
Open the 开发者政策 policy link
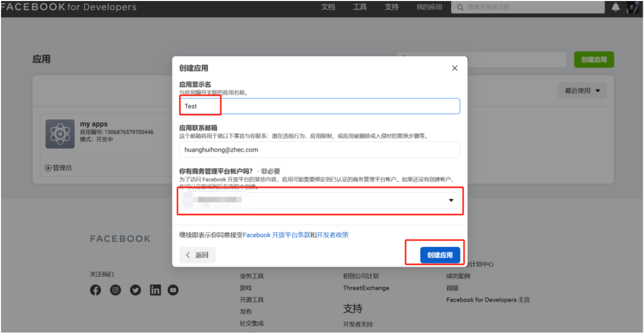click(x=332, y=235)
